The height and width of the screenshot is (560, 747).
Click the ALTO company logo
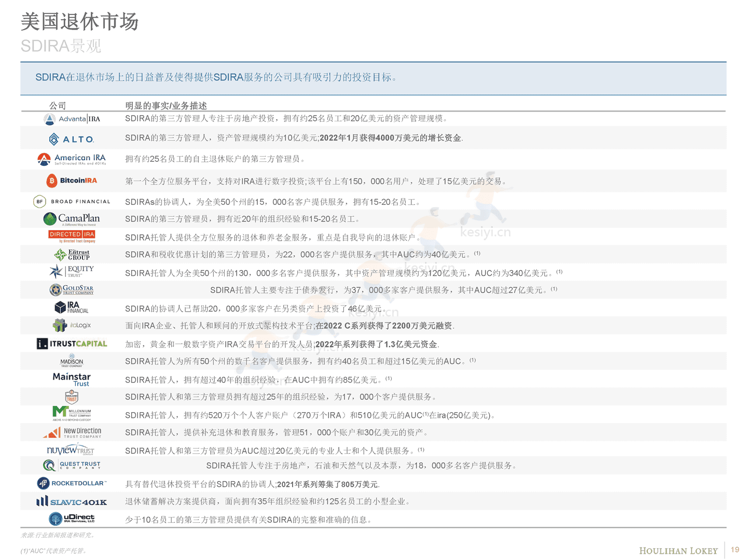point(72,139)
